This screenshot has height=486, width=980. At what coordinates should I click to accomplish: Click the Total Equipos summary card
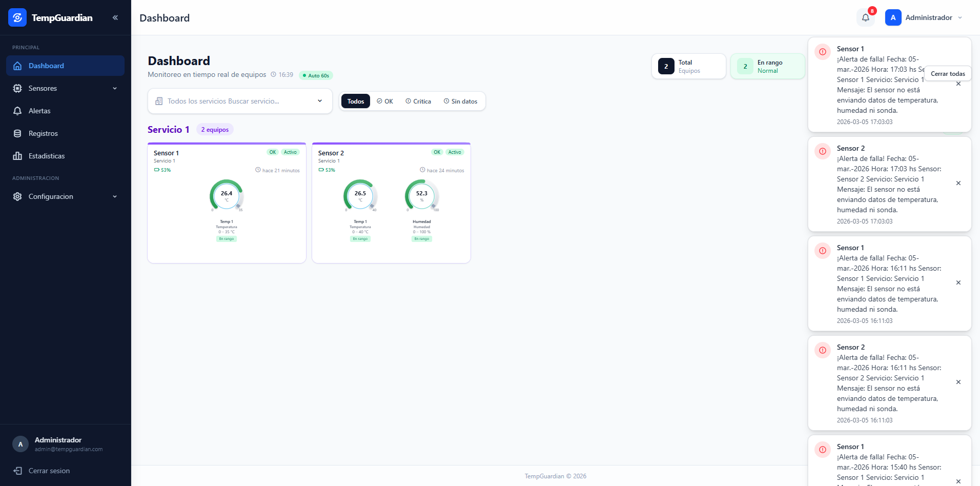click(689, 66)
